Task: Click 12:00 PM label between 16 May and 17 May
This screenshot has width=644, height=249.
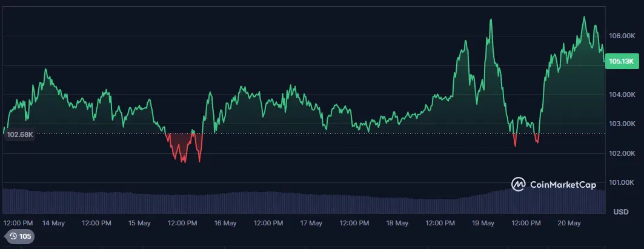Action: [268, 223]
